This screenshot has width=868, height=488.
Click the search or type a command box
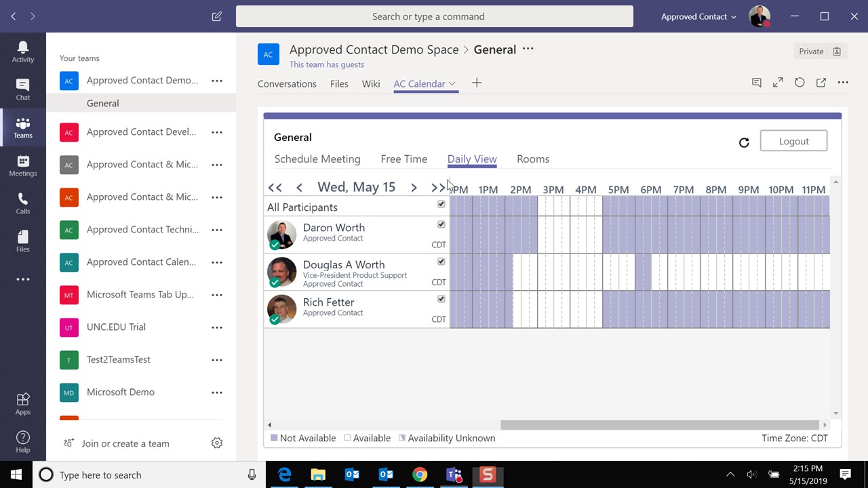point(435,16)
